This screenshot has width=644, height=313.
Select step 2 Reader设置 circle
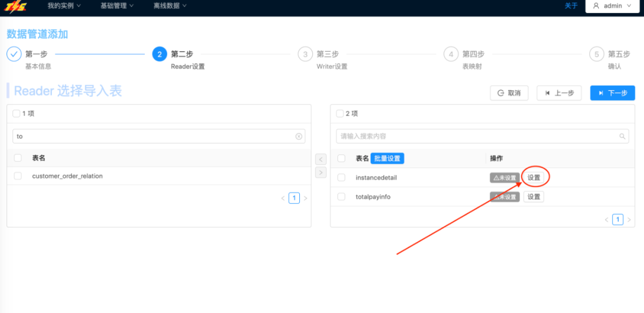pos(159,54)
